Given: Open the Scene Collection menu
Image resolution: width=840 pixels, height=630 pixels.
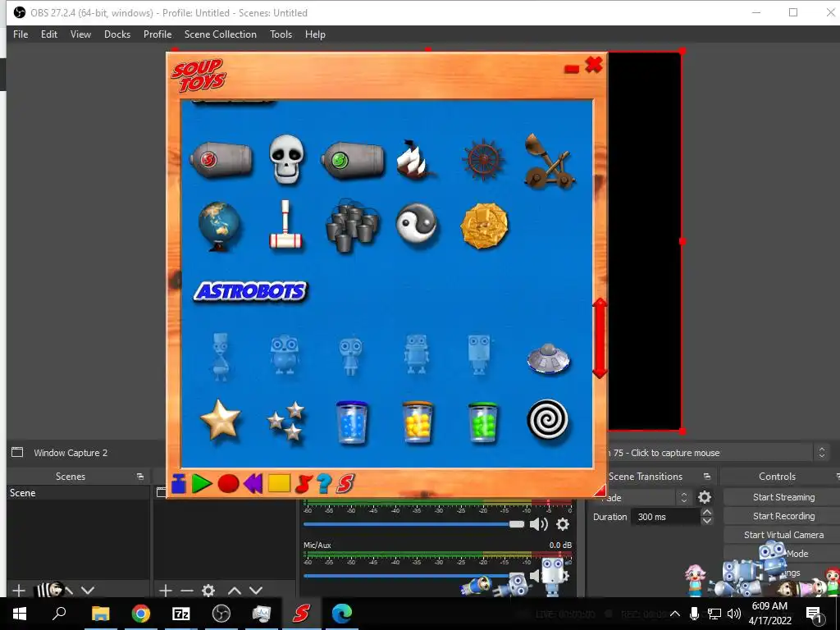Looking at the screenshot, I should coord(220,34).
